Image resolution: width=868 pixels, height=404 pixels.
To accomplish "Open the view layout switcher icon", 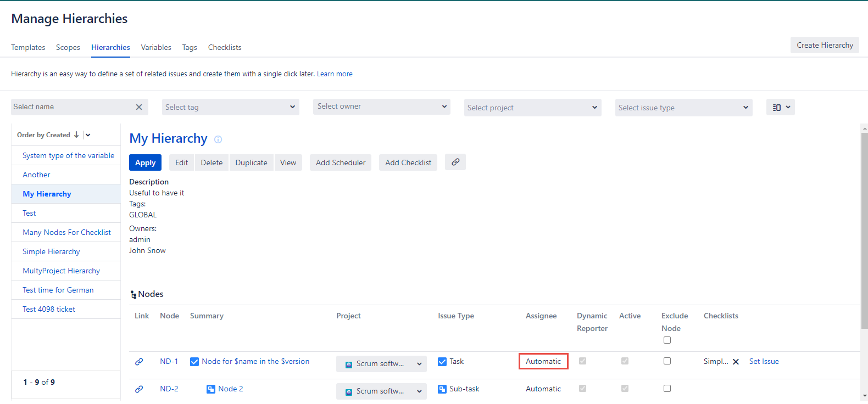I will click(x=780, y=108).
